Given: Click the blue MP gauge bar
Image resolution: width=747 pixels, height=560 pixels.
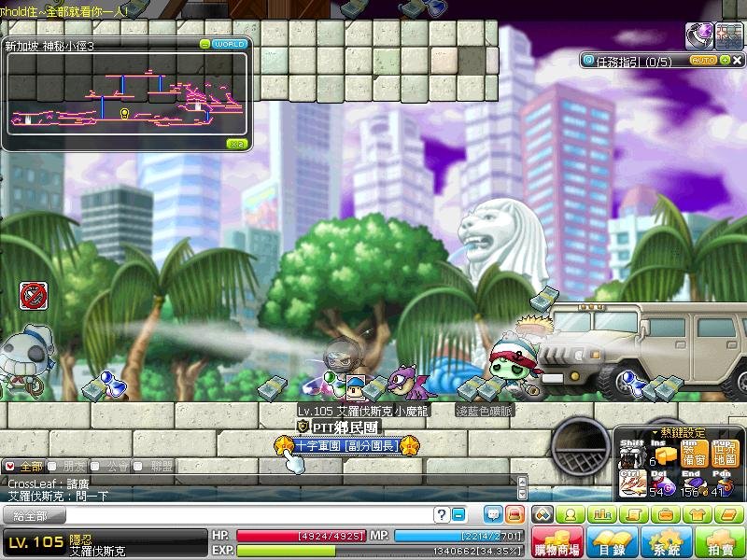Looking at the screenshot, I should pos(459,536).
